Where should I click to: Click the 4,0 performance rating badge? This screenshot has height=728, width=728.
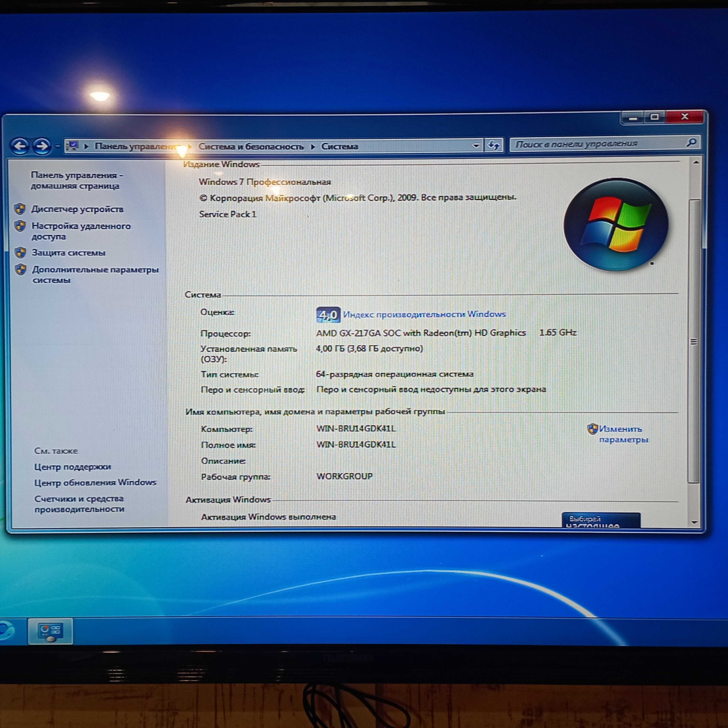pos(328,315)
